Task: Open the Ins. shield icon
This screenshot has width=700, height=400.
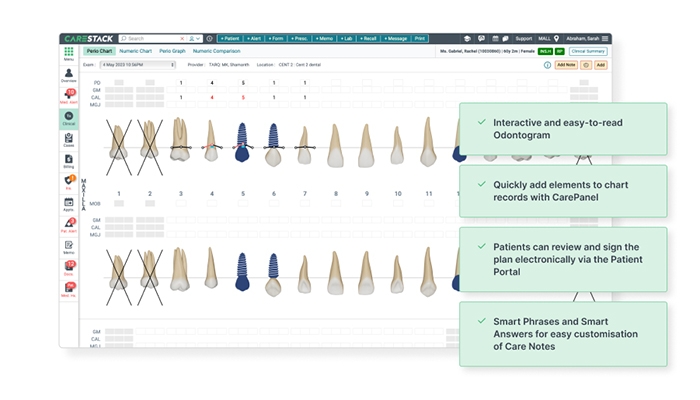Action: (x=69, y=182)
